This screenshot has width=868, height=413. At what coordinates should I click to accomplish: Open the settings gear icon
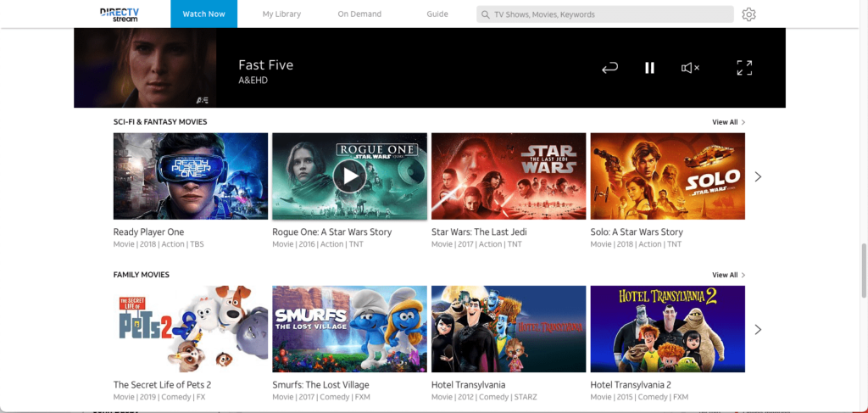coord(748,14)
